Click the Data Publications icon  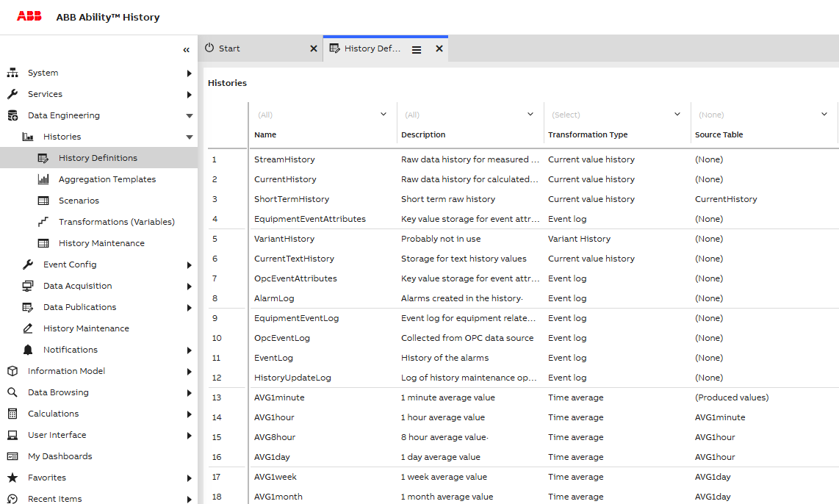coord(28,307)
